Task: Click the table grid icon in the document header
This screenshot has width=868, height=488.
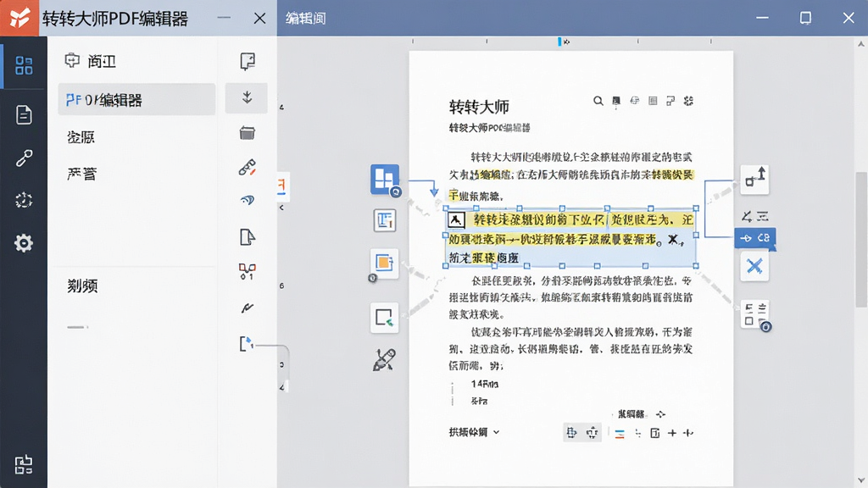Action: [x=653, y=101]
